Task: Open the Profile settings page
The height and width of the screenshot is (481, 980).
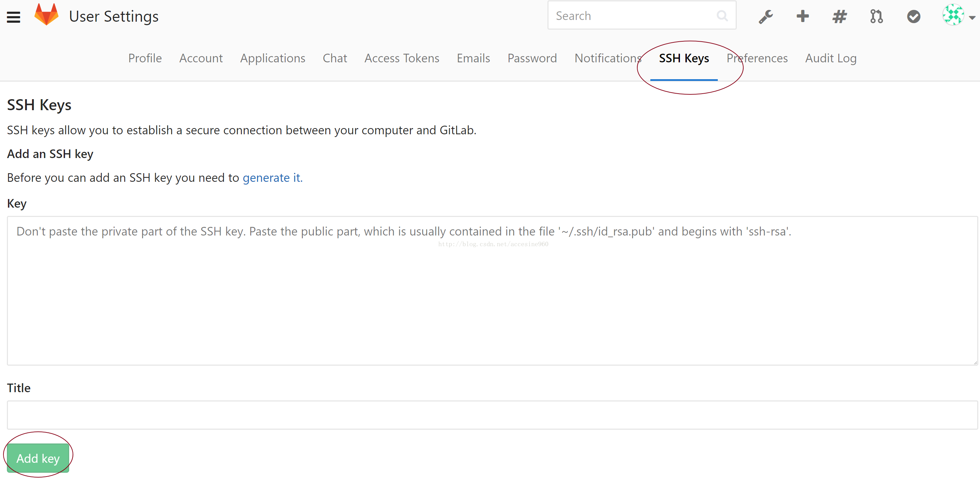Action: pyautogui.click(x=145, y=58)
